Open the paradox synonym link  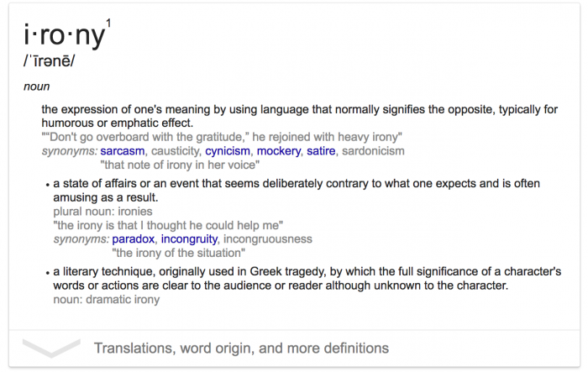(x=133, y=238)
